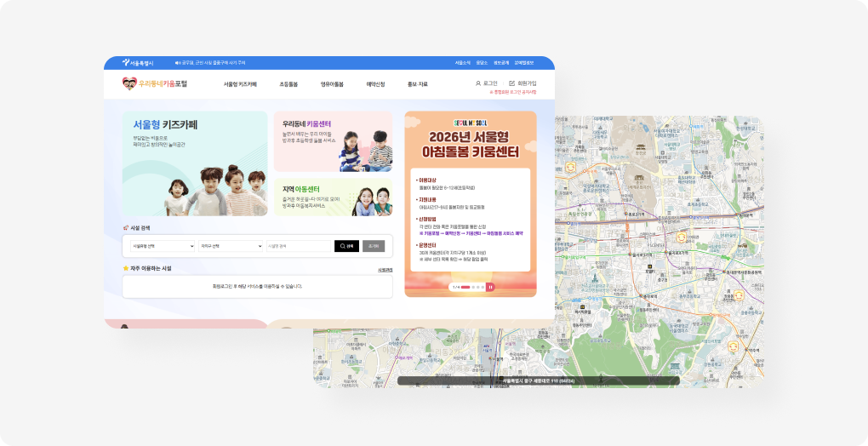Click the 1/4 slide counter on the banner
868x446 pixels.
(456, 287)
